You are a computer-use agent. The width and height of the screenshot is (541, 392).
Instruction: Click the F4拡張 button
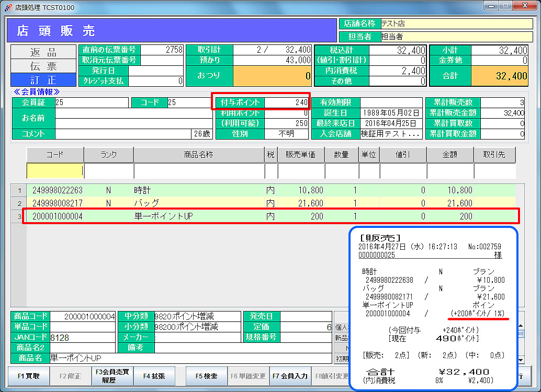click(x=154, y=376)
